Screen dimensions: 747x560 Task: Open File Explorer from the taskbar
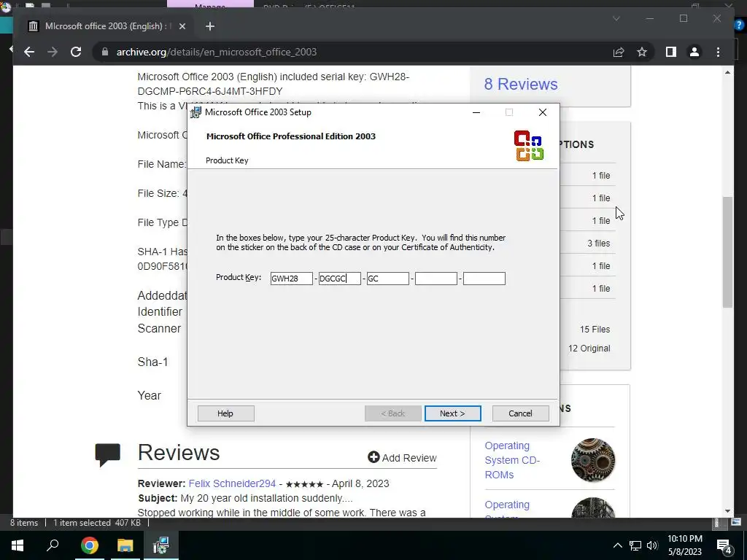(125, 545)
